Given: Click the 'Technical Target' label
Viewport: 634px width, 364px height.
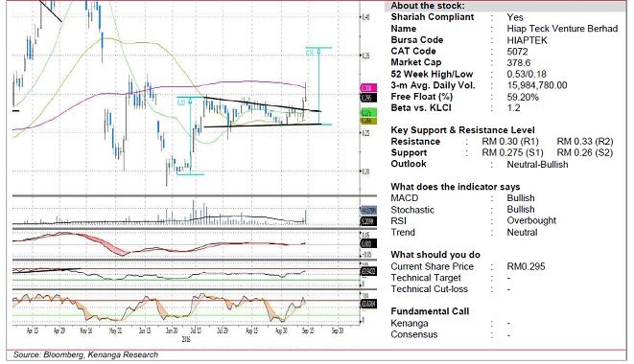Looking at the screenshot, I should point(426,278).
